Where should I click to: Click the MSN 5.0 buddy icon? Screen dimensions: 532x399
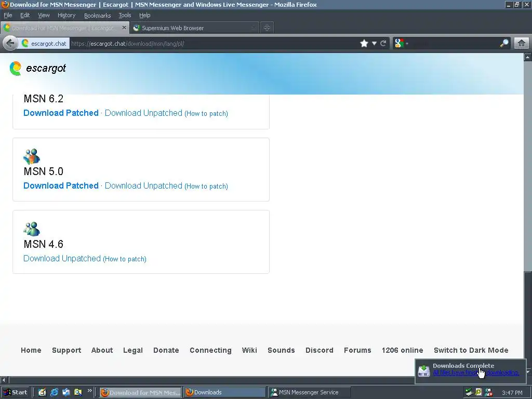pos(32,156)
